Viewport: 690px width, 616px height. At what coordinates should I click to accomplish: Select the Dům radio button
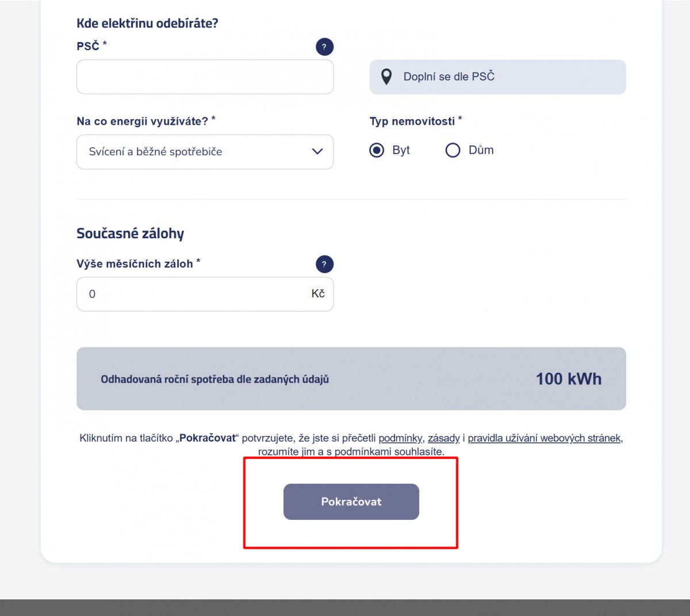[x=453, y=150]
